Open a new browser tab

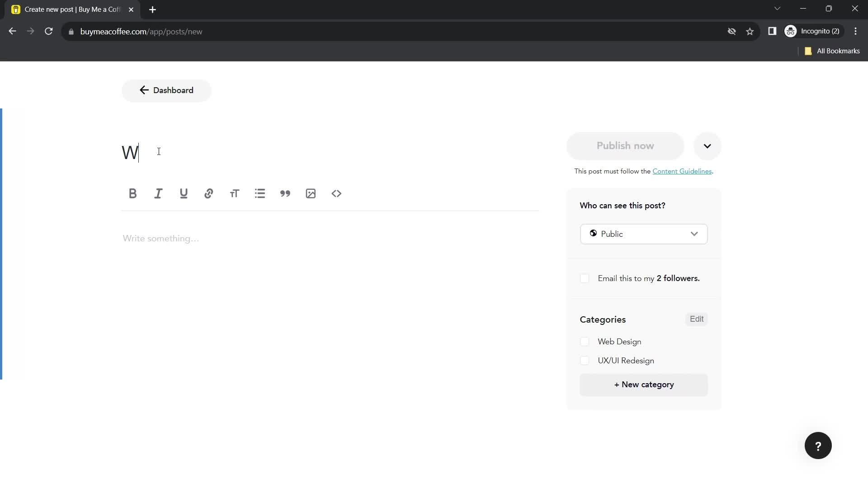point(152,9)
